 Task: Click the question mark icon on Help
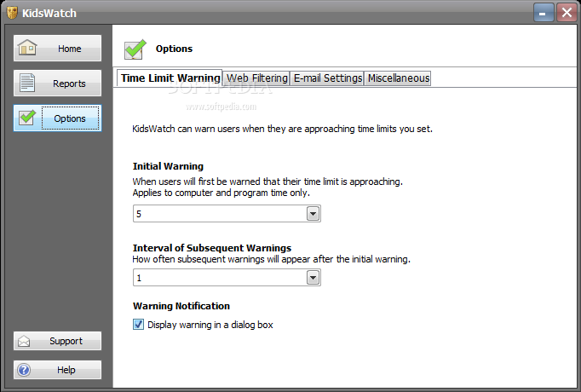point(24,370)
